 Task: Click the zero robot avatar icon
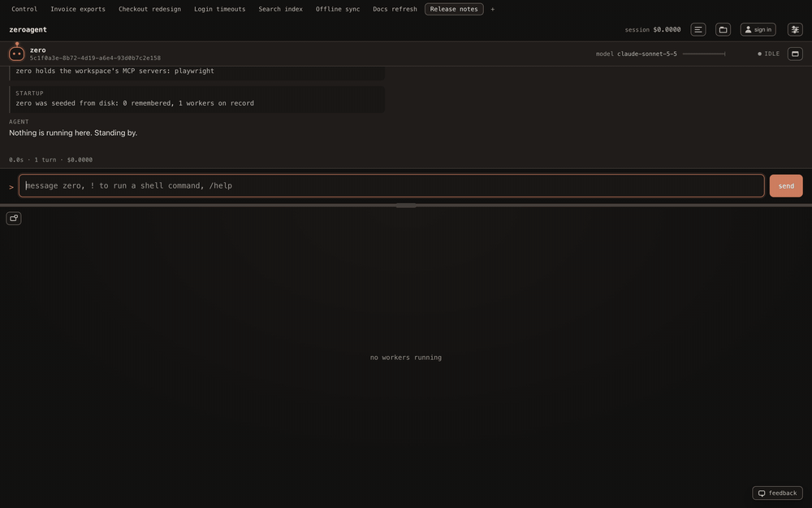tap(16, 52)
